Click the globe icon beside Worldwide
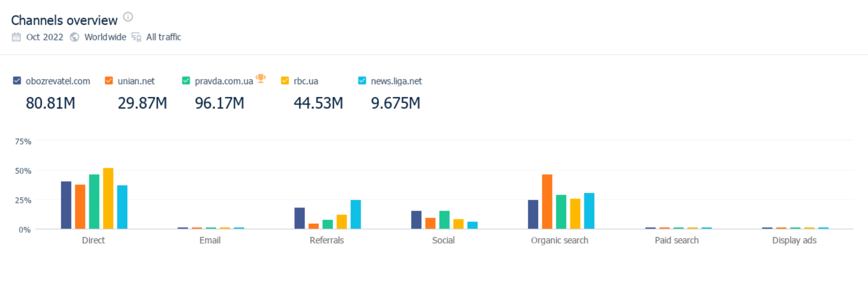This screenshot has width=868, height=288. tap(74, 37)
